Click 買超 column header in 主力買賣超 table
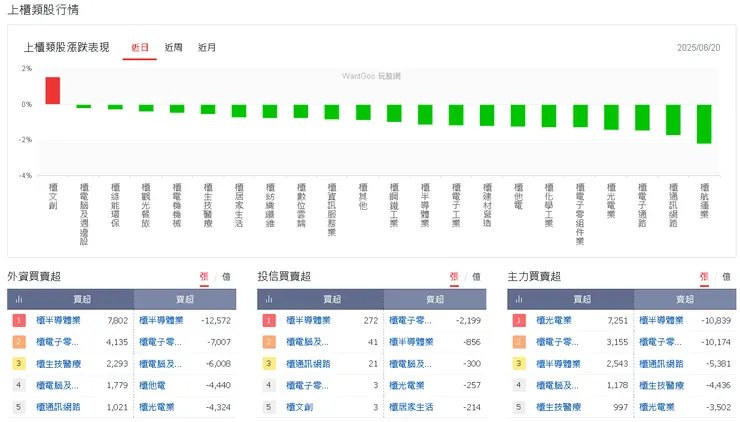Image resolution: width=740 pixels, height=422 pixels. (582, 299)
